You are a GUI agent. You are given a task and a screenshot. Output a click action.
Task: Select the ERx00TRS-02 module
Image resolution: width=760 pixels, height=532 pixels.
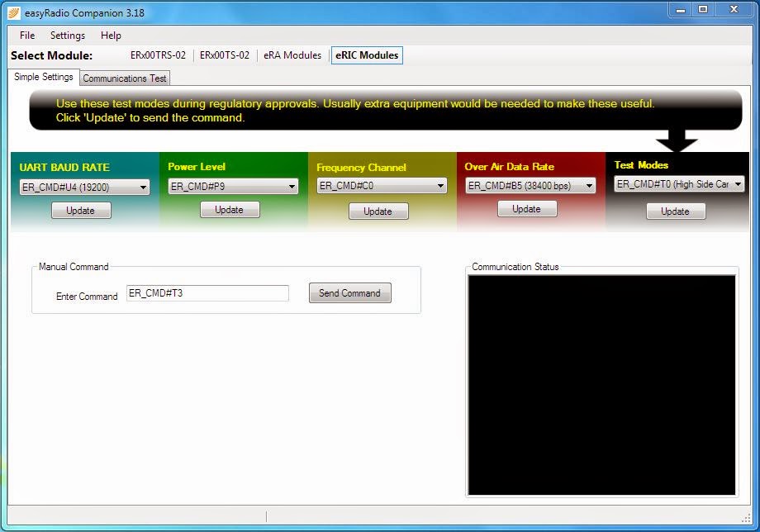[158, 55]
